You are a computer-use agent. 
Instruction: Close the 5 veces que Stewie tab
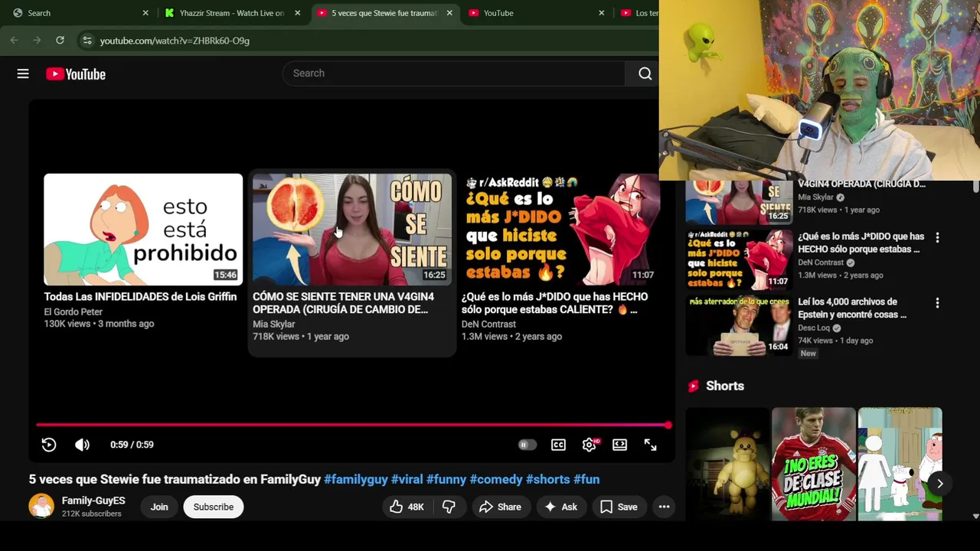pyautogui.click(x=449, y=13)
